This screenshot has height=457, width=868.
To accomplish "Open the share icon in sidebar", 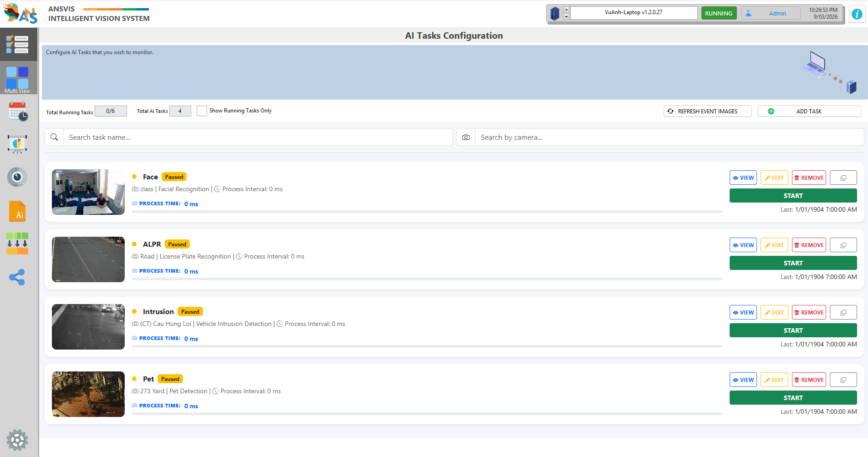I will [17, 277].
